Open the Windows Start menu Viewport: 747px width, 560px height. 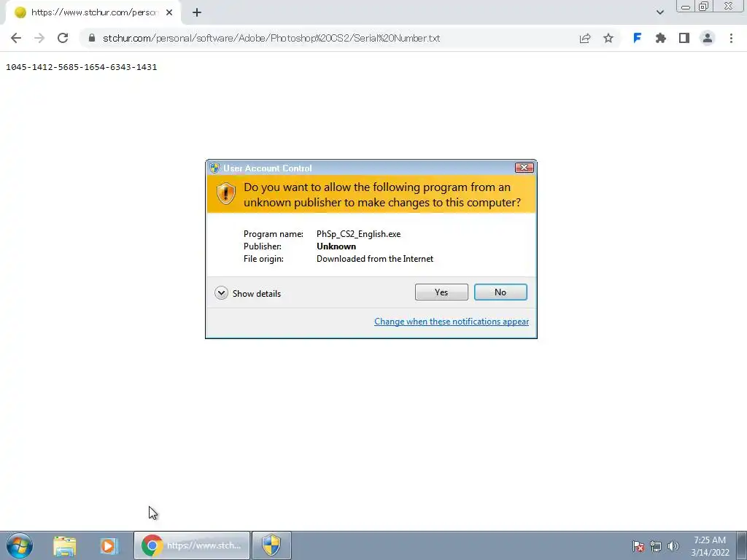point(20,545)
